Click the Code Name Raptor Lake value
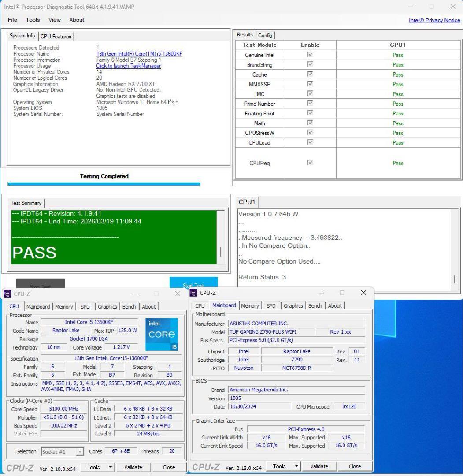The width and height of the screenshot is (463, 476). (66, 330)
